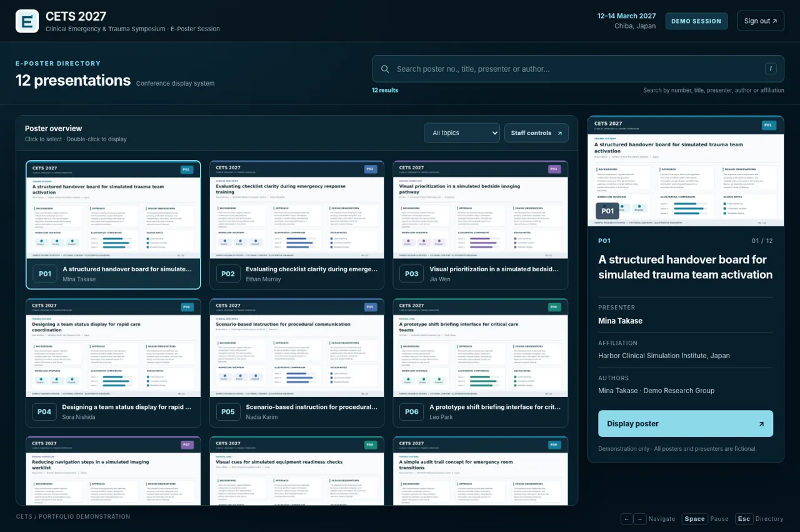Image resolution: width=800 pixels, height=532 pixels.
Task: Click the magnifier icon in the search bar
Action: coord(385,69)
